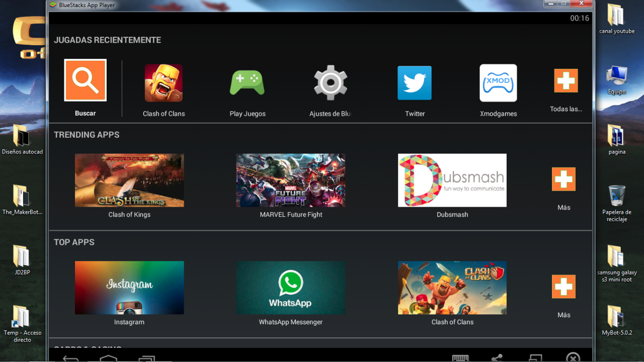This screenshot has width=644, height=362.
Task: Click the share icon in bottom bar
Action: [x=497, y=358]
